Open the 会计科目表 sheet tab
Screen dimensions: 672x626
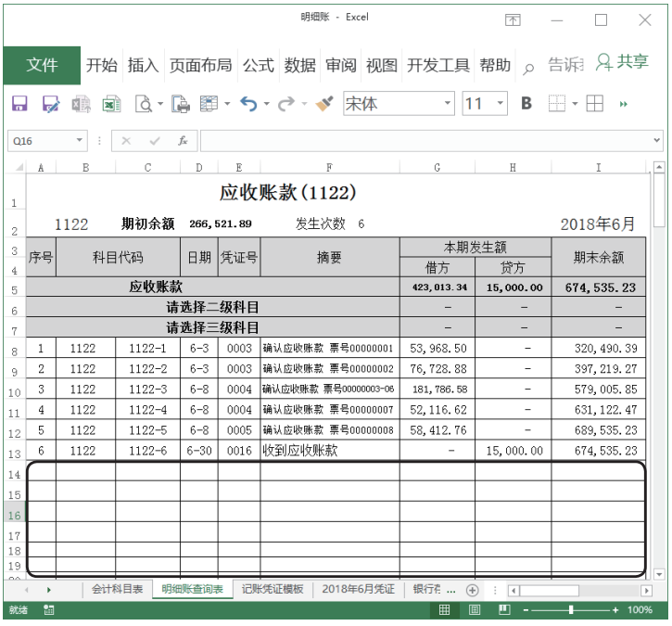117,590
